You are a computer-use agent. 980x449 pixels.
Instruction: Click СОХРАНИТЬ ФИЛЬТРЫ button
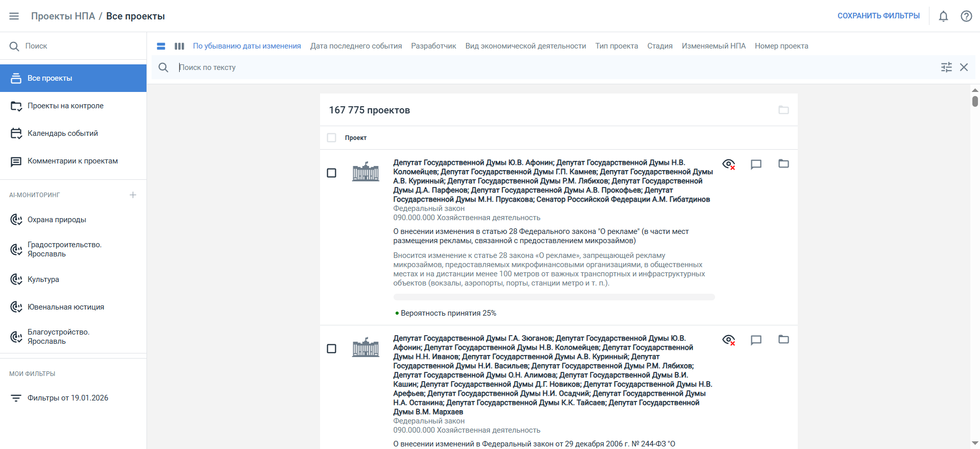(x=878, y=16)
